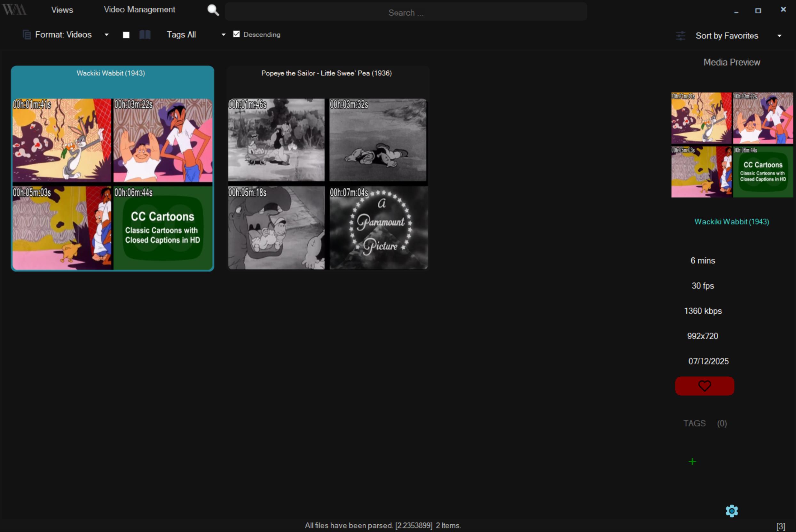The image size is (796, 532).
Task: Click the Format document icon
Action: pyautogui.click(x=27, y=35)
